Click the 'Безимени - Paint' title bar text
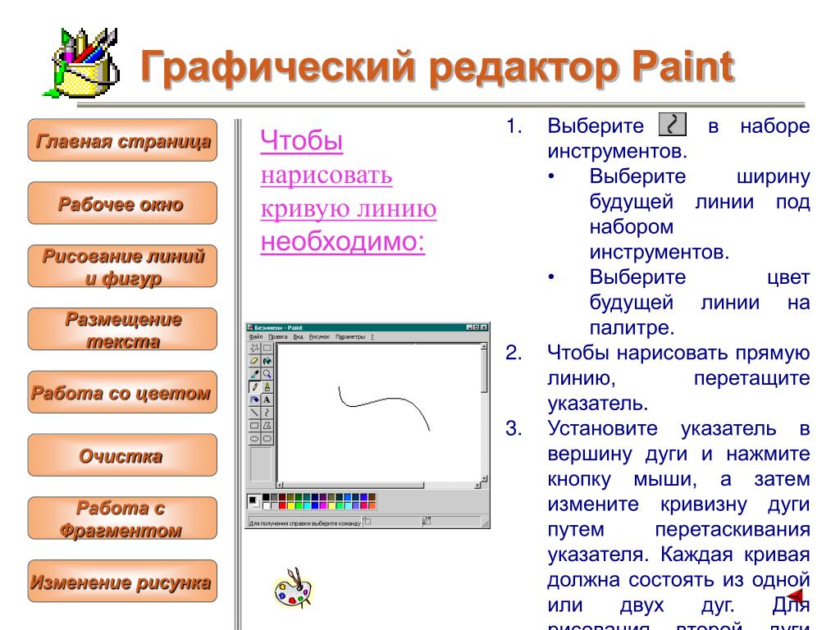 [279, 328]
